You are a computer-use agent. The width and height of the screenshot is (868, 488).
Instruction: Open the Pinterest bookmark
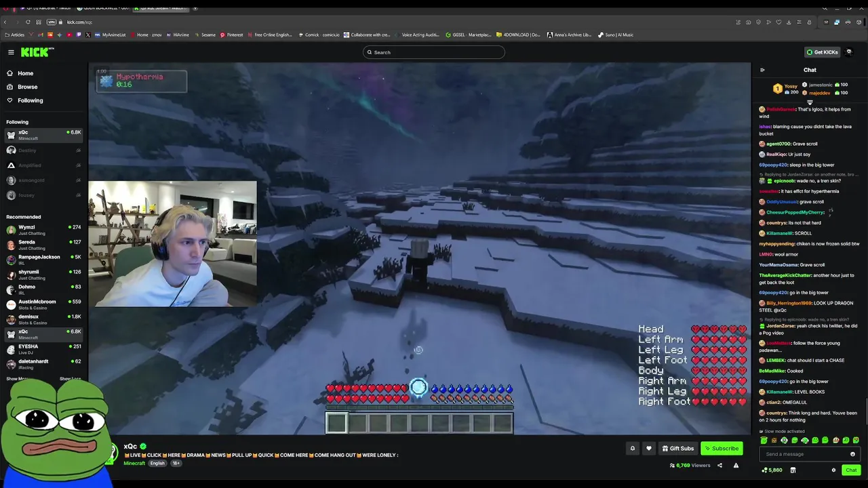[x=231, y=35]
